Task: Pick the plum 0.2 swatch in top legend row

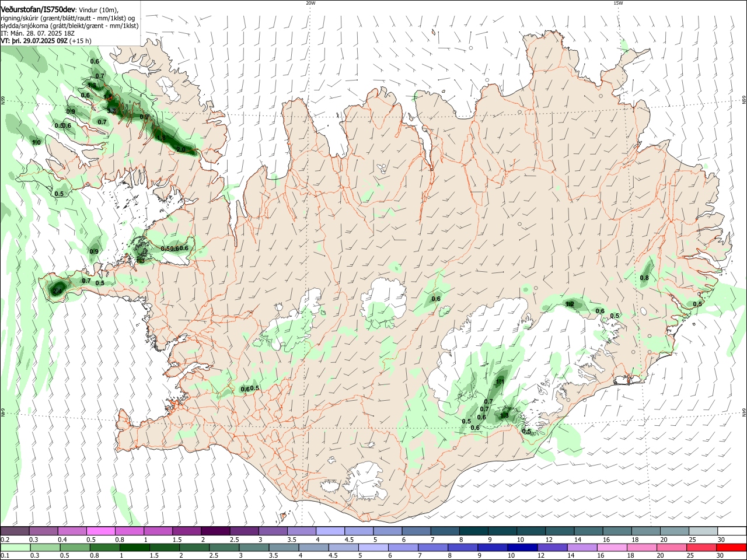Action: pos(15,531)
